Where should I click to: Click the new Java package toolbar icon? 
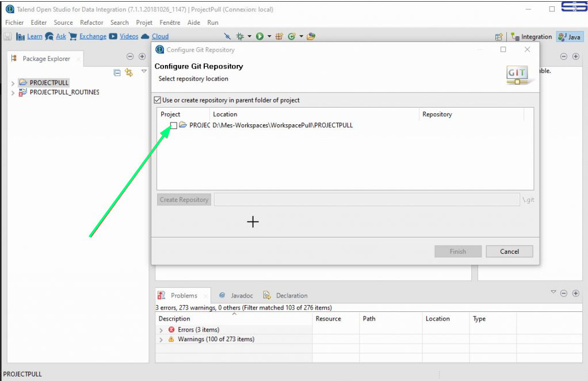click(x=279, y=36)
